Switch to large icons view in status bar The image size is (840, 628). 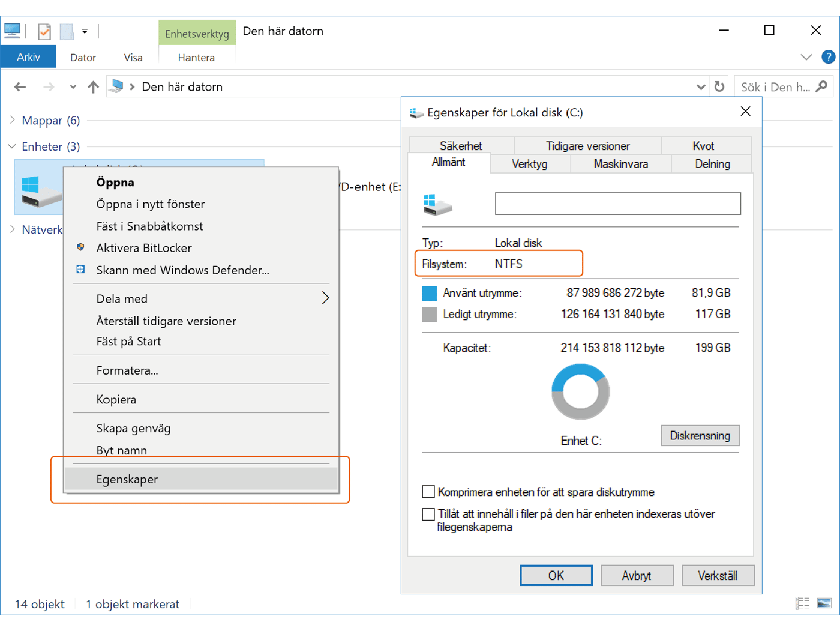click(x=824, y=603)
